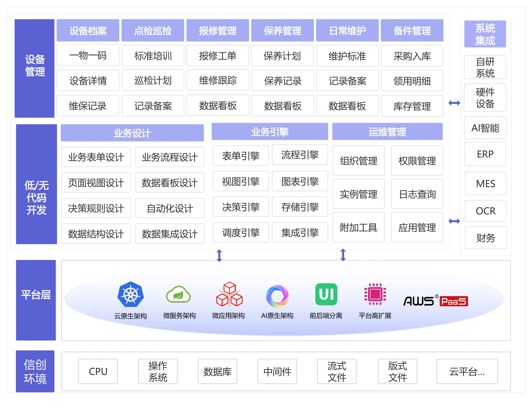The image size is (532, 407).
Task: Click the AWS PaaS logo
Action: point(436,301)
